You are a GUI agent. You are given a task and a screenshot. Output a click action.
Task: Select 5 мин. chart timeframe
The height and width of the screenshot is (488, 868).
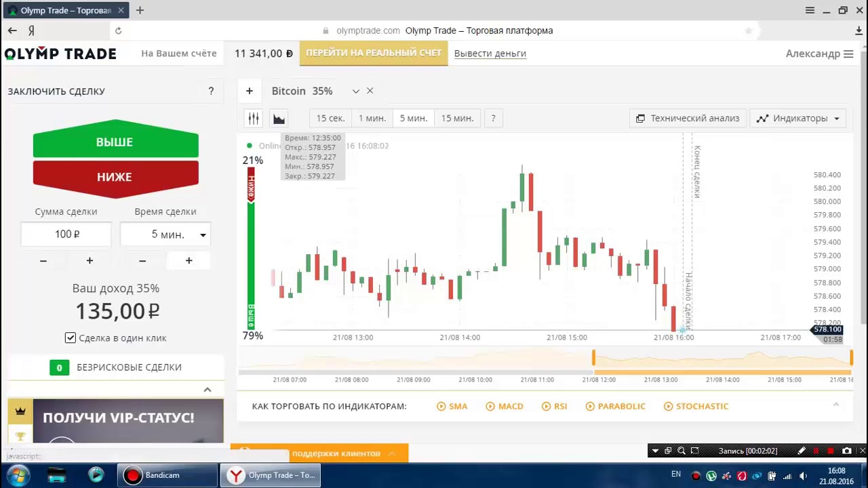414,118
